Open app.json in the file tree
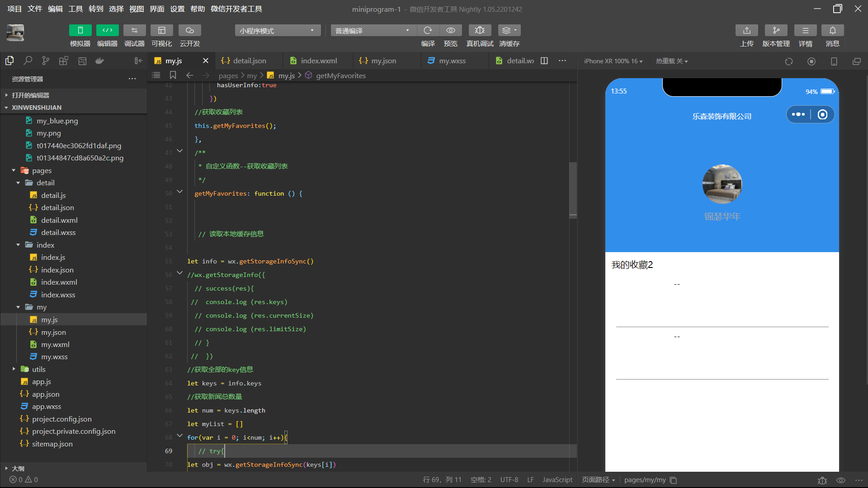 (45, 394)
